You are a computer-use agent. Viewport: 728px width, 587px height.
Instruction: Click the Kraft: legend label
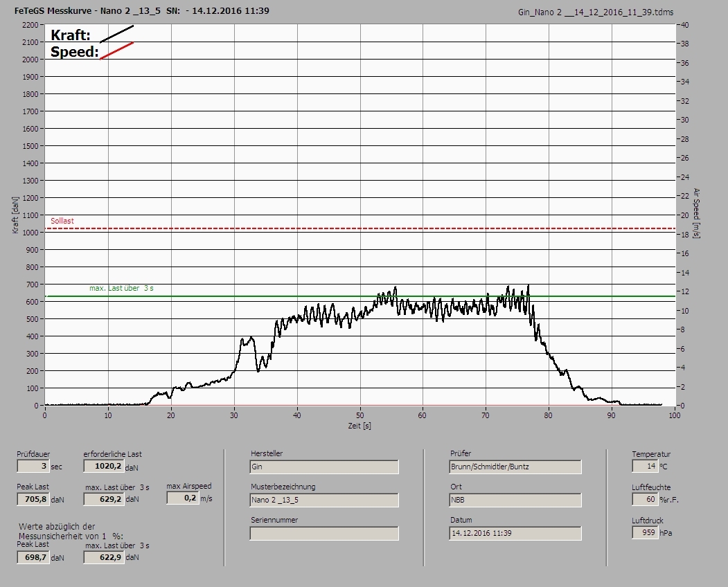tap(71, 35)
